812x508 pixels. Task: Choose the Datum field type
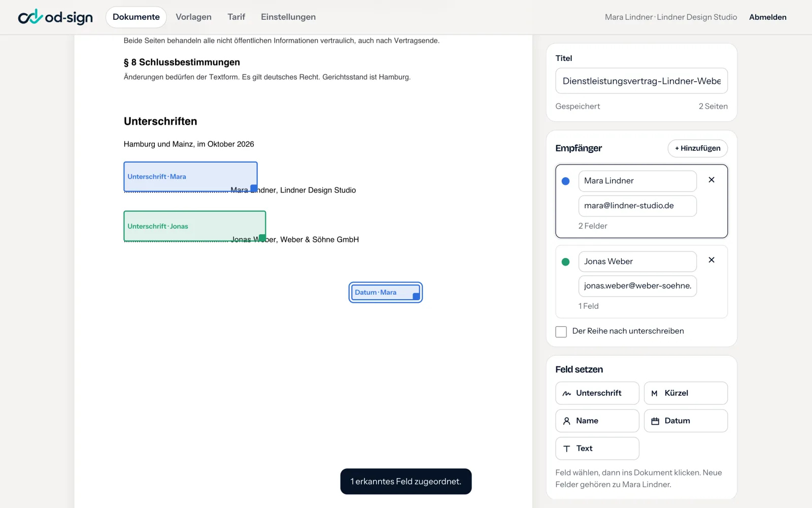(x=686, y=421)
